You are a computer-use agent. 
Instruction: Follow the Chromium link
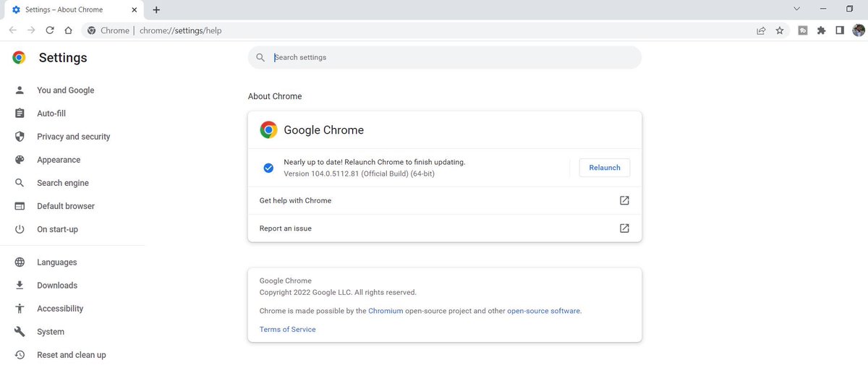[x=386, y=311]
